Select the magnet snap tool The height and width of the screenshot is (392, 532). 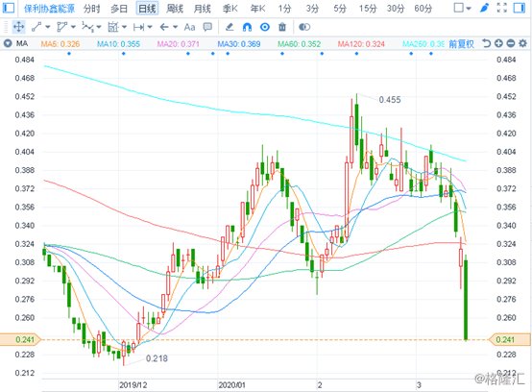(x=248, y=27)
